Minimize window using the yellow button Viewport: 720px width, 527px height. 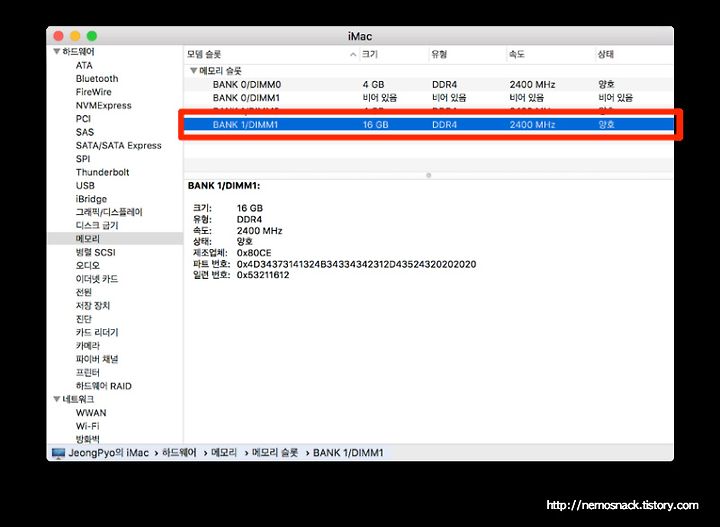(75, 36)
